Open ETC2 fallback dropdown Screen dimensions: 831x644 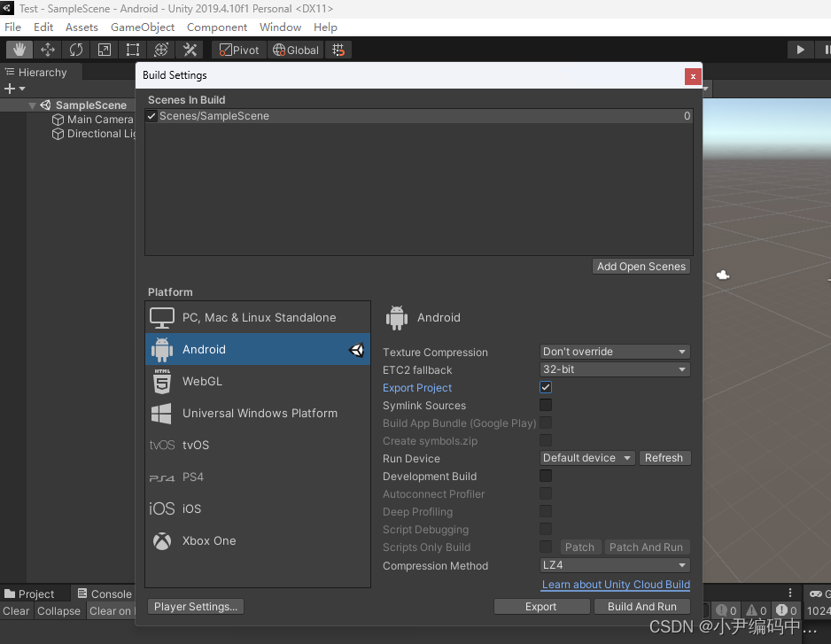615,369
